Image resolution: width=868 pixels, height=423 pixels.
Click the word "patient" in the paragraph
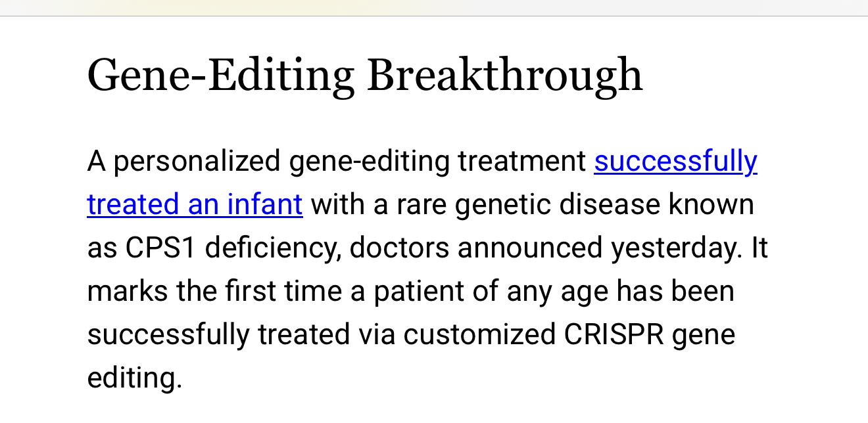coord(420,292)
